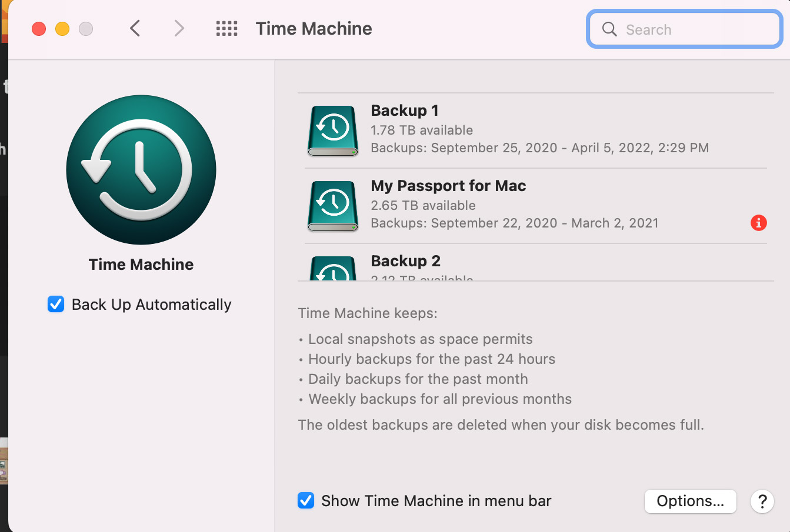
Task: Click the large Time Machine clock icon
Action: coord(141,170)
